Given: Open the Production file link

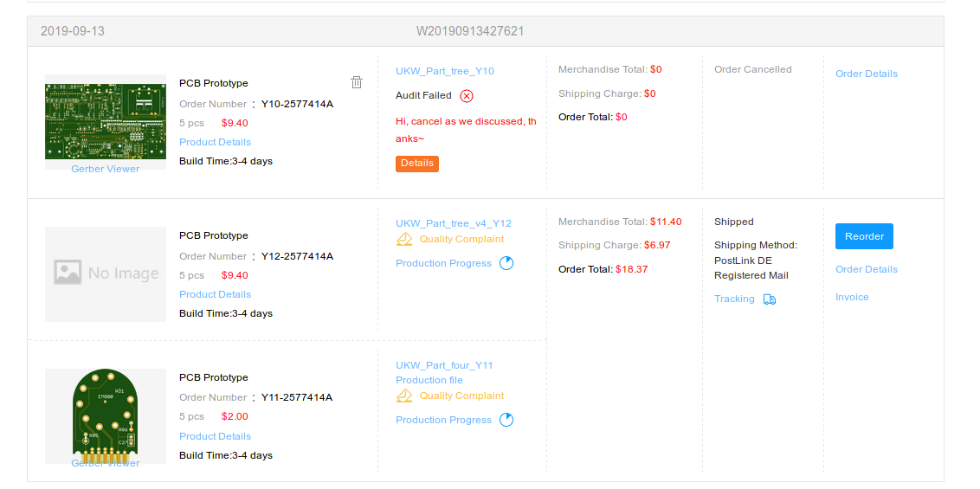Looking at the screenshot, I should point(429,380).
